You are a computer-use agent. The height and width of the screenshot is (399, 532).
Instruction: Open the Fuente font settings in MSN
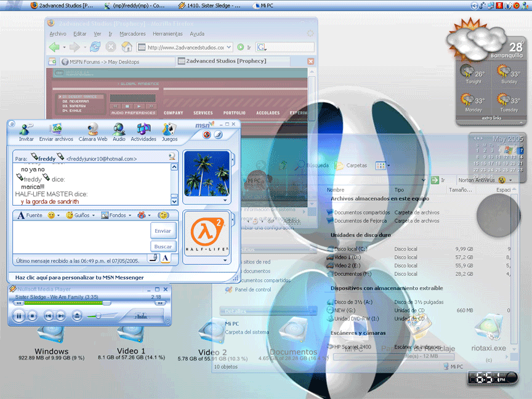[x=30, y=215]
